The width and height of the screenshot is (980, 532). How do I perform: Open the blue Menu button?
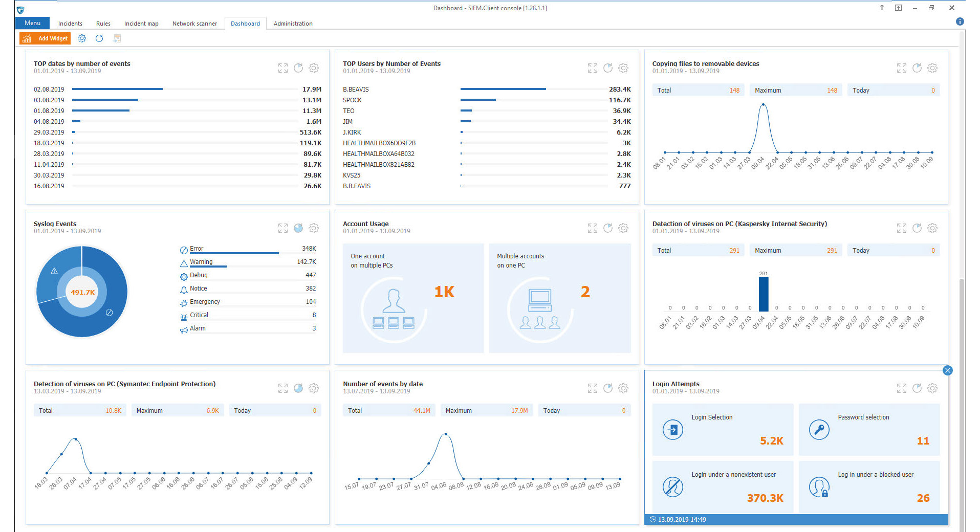pyautogui.click(x=32, y=23)
